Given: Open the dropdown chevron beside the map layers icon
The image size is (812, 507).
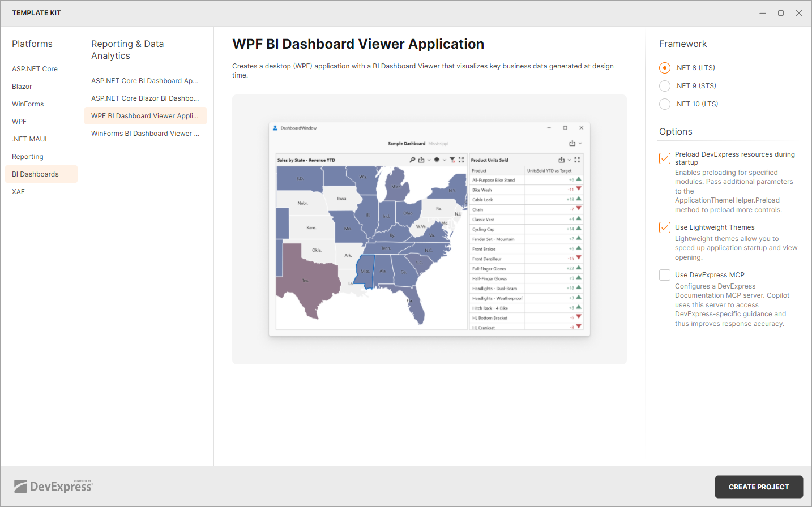Looking at the screenshot, I should click(x=445, y=160).
